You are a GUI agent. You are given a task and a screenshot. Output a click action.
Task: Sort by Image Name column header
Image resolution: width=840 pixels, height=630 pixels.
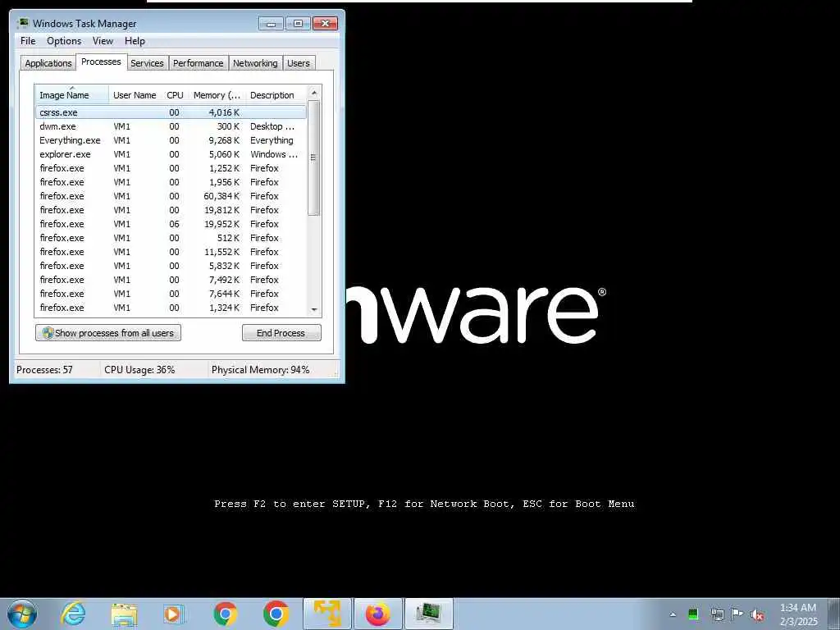pyautogui.click(x=72, y=95)
